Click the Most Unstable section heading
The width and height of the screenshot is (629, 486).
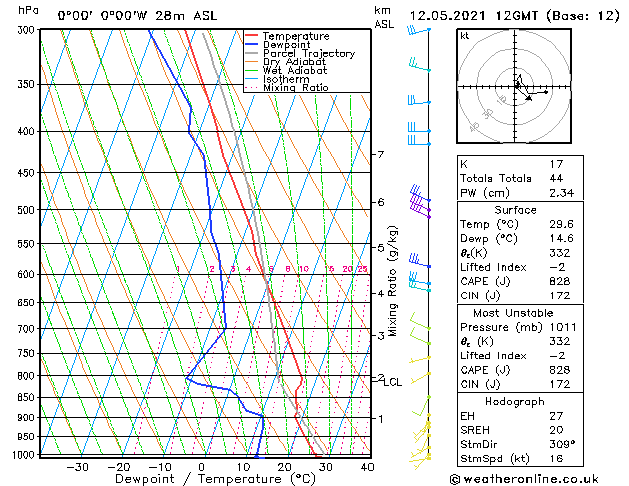[513, 313]
